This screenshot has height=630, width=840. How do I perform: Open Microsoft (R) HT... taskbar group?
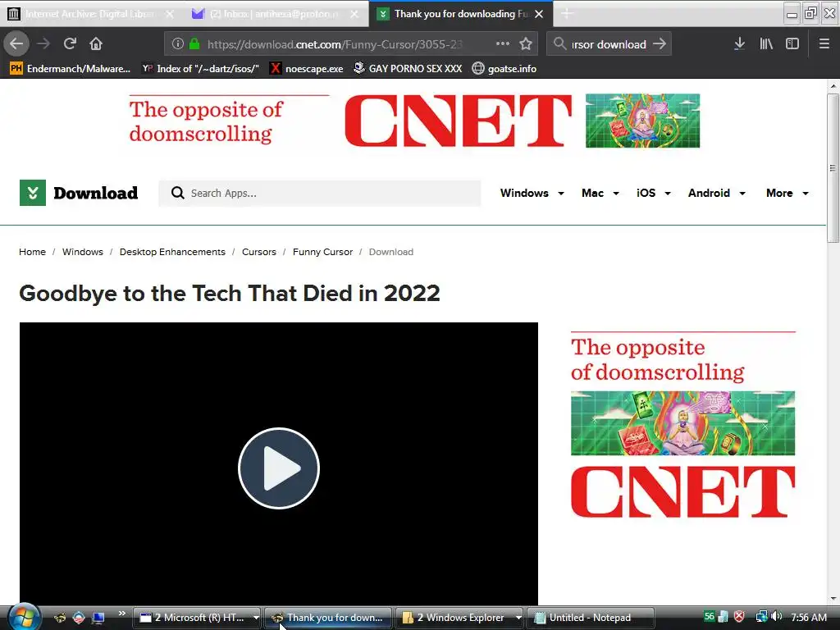pos(193,618)
